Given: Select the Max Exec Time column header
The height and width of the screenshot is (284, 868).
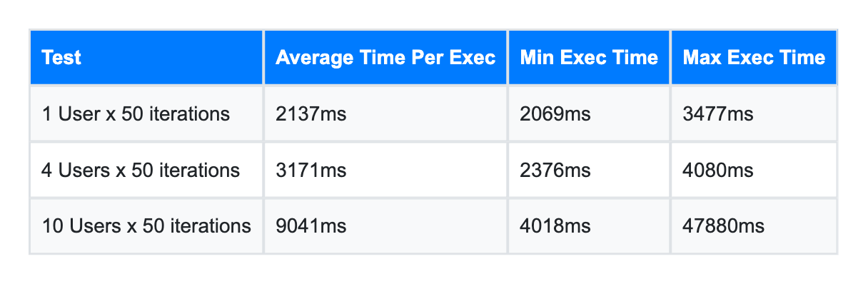Looking at the screenshot, I should click(754, 58).
